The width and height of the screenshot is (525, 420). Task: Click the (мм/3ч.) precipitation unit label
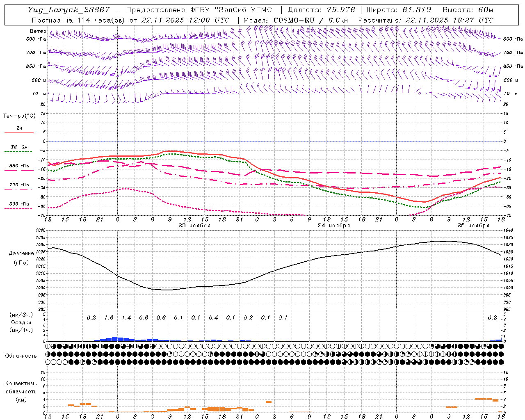click(x=21, y=315)
